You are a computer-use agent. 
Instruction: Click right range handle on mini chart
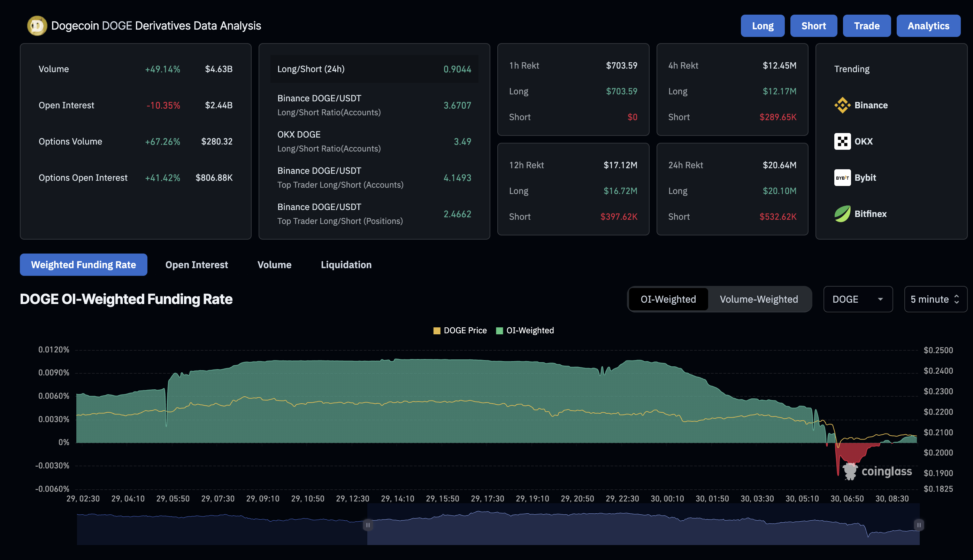pos(919,525)
